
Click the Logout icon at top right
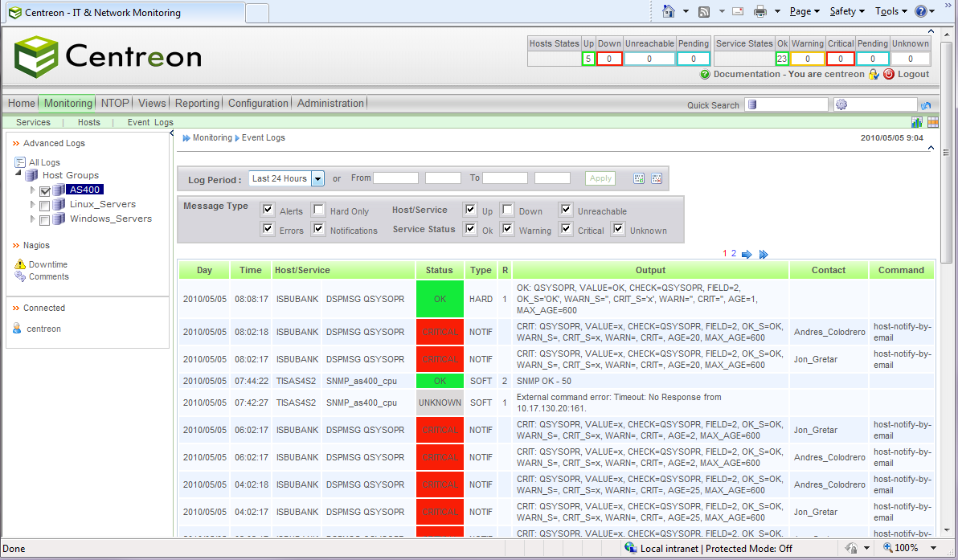tap(889, 74)
